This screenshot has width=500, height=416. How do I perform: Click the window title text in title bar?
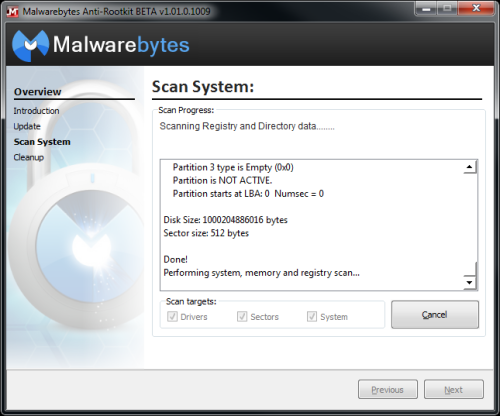[x=116, y=11]
